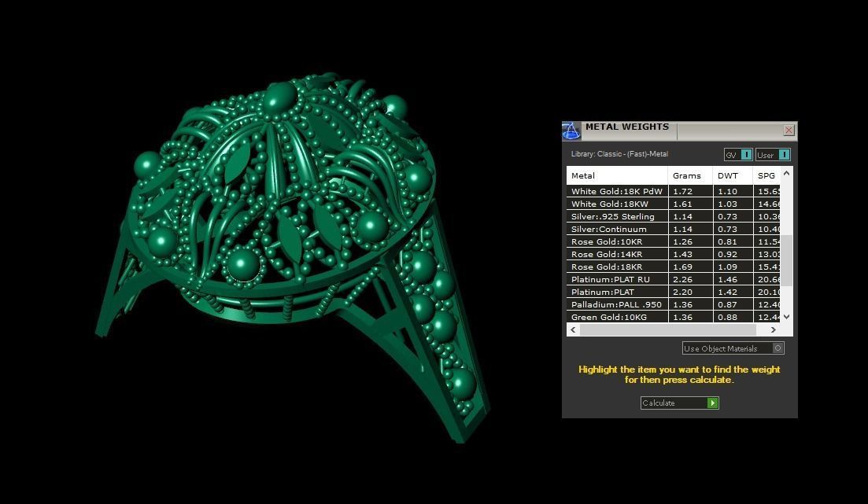This screenshot has height=504, width=868.
Task: Click the horizontal scrollbar thumb
Action: 667,329
